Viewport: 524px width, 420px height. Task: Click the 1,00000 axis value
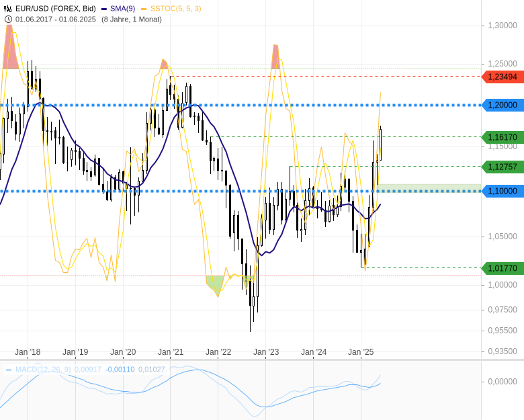click(x=503, y=284)
